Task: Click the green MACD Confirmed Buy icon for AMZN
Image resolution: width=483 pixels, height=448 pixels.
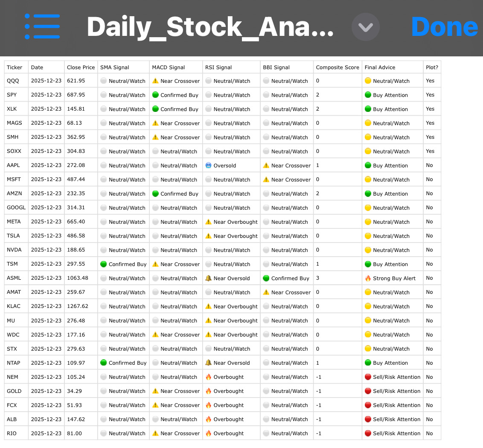Action: pyautogui.click(x=156, y=193)
